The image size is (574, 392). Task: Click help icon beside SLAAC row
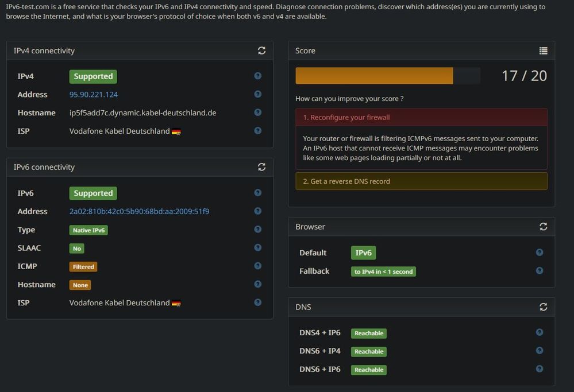pyautogui.click(x=257, y=248)
